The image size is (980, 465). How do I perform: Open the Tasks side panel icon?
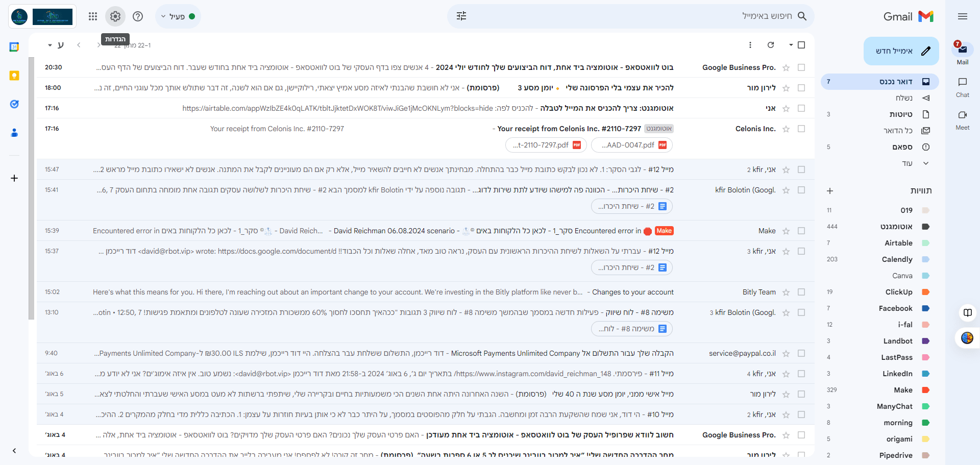click(14, 104)
